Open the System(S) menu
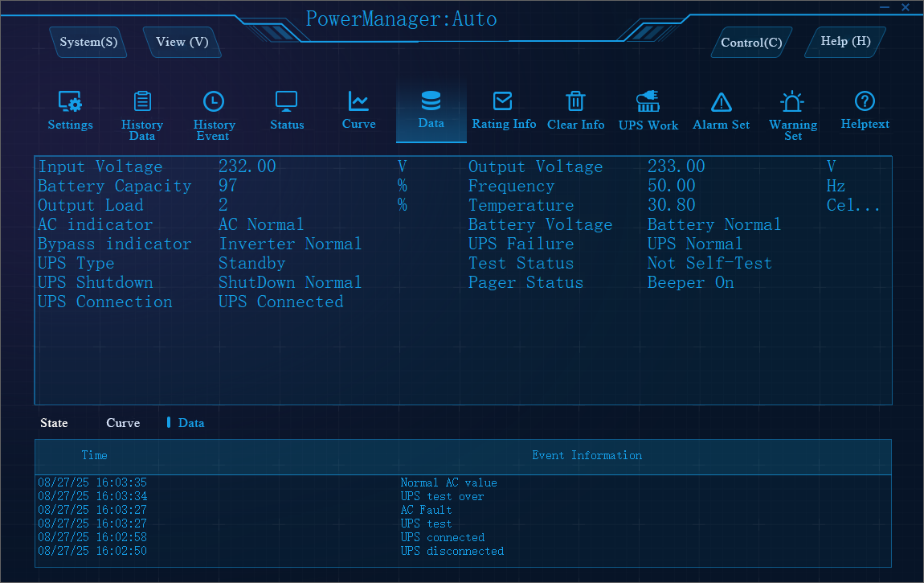Image resolution: width=924 pixels, height=583 pixels. coord(88,42)
